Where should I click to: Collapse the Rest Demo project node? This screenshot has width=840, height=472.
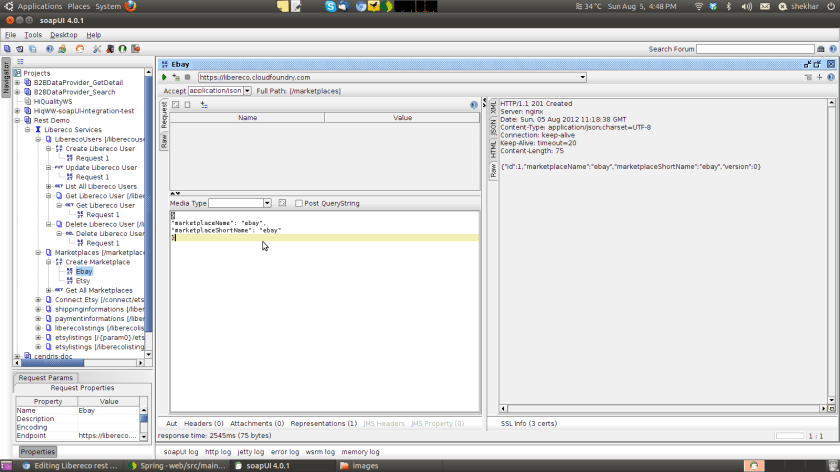pos(17,120)
